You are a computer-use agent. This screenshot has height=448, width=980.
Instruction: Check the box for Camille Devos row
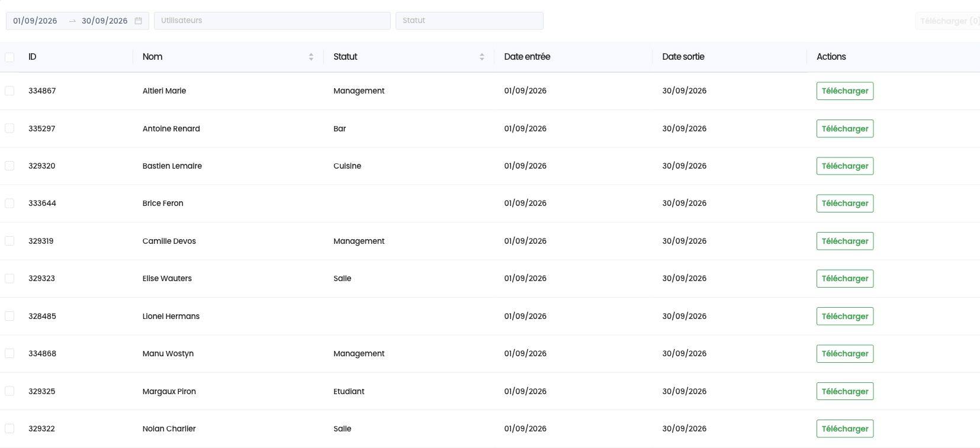click(9, 241)
